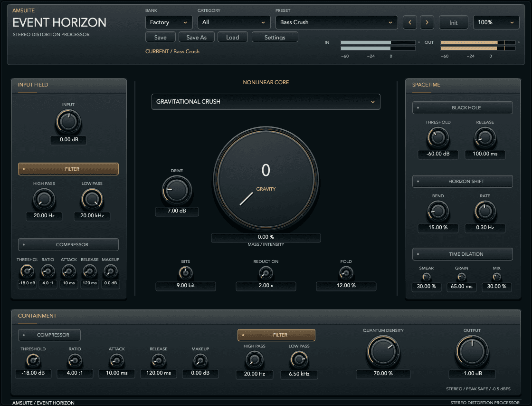The image size is (532, 406).
Task: Click the NONLINEAR CORE heading
Action: (266, 83)
